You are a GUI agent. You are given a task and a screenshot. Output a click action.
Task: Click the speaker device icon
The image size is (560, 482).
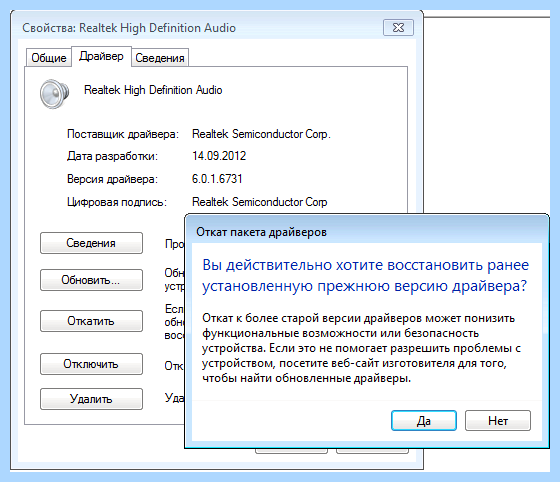tap(54, 94)
